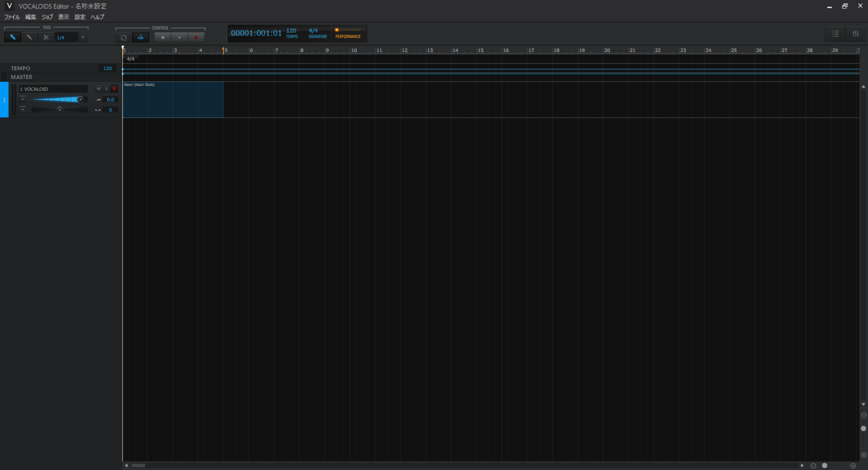Image resolution: width=868 pixels, height=470 pixels.
Task: Open the list view panel icon
Action: coord(835,34)
